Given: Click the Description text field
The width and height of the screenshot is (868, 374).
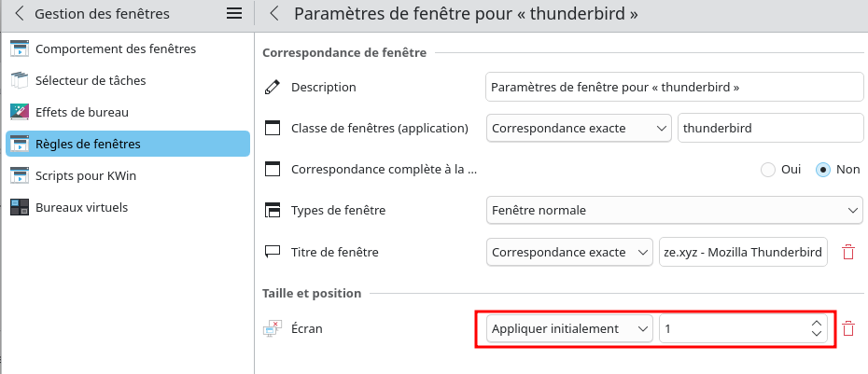Looking at the screenshot, I should [x=674, y=88].
